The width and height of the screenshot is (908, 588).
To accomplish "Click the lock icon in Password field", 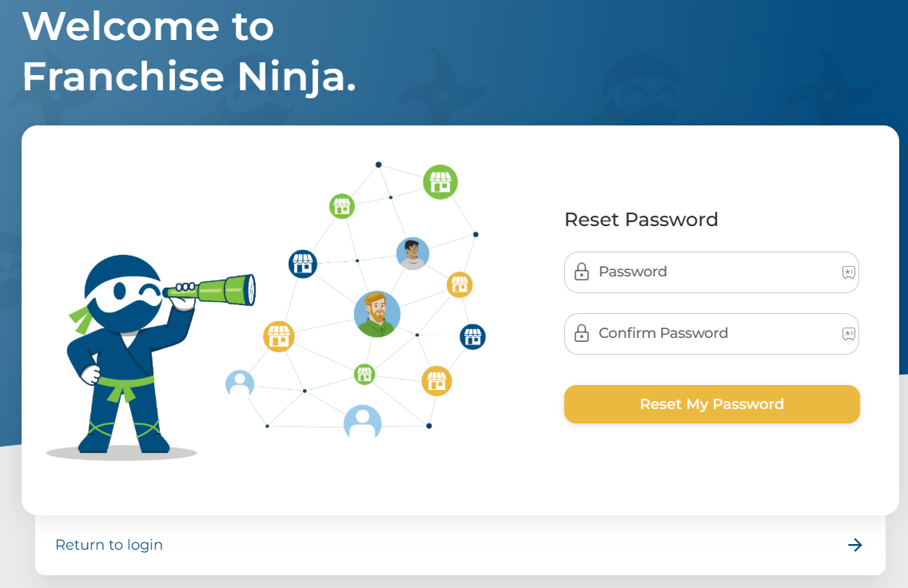I will pos(582,272).
